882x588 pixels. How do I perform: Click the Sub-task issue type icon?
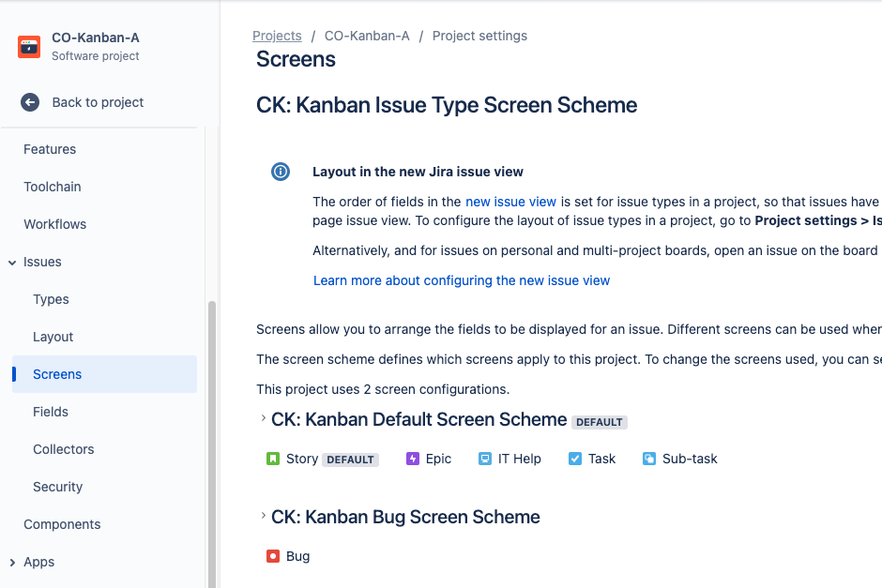[x=649, y=459]
